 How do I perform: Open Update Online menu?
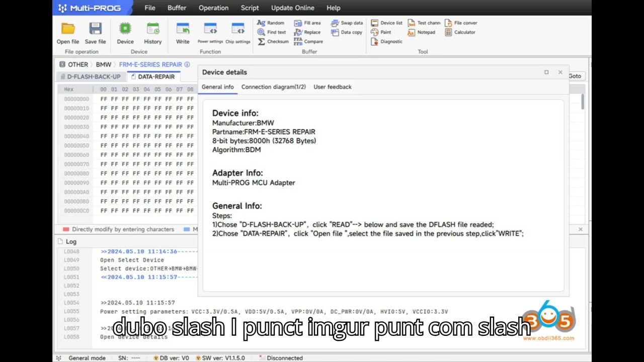click(x=293, y=8)
